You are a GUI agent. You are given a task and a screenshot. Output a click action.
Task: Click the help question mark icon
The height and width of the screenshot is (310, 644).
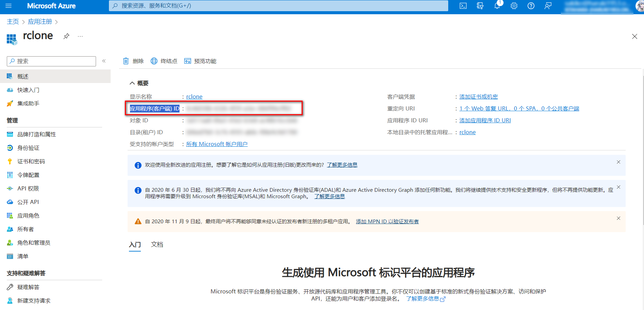(531, 6)
